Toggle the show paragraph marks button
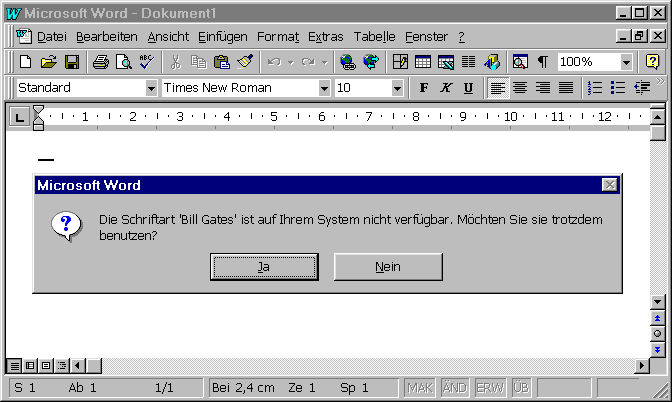 click(x=542, y=62)
